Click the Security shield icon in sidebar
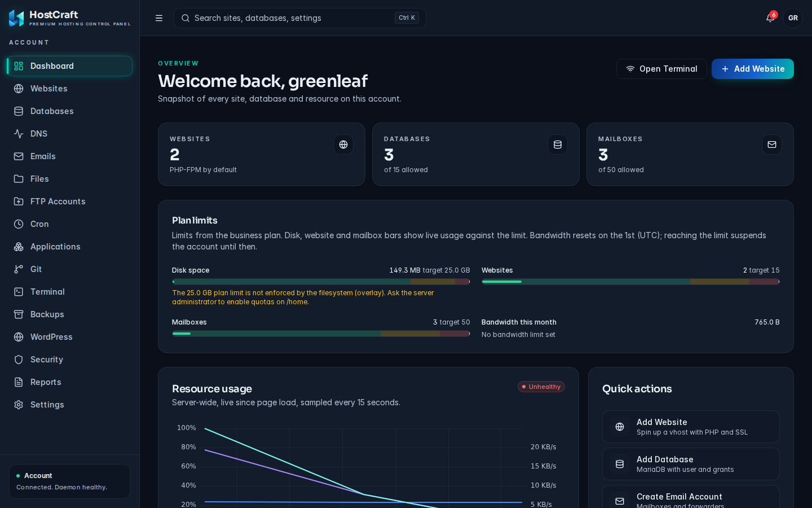 [19, 360]
